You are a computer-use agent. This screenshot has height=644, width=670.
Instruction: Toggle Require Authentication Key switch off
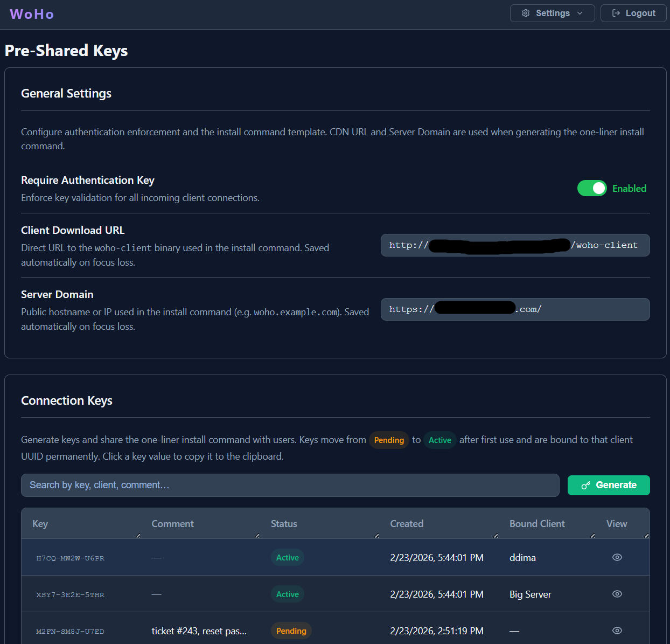tap(592, 188)
